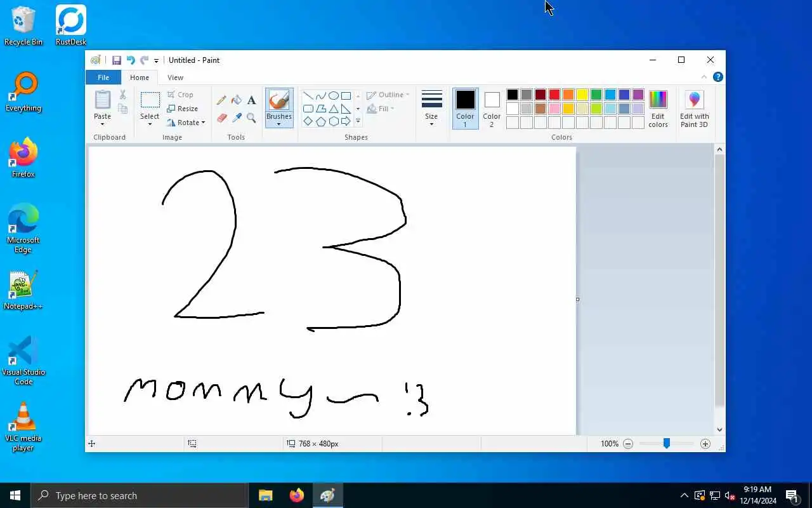Click the canvas vertical scrollbar down arrow
The height and width of the screenshot is (508, 812).
(719, 430)
